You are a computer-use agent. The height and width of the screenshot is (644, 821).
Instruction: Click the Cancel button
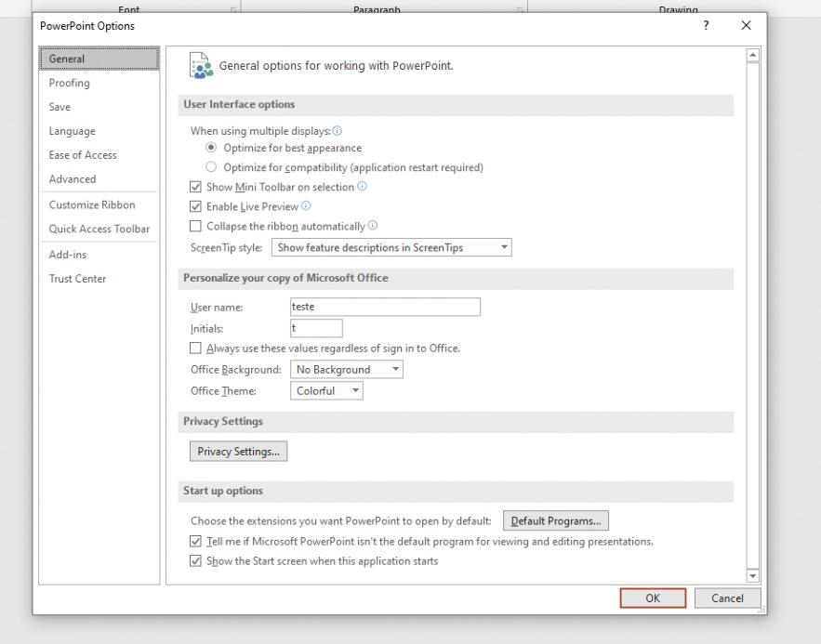pyautogui.click(x=727, y=598)
